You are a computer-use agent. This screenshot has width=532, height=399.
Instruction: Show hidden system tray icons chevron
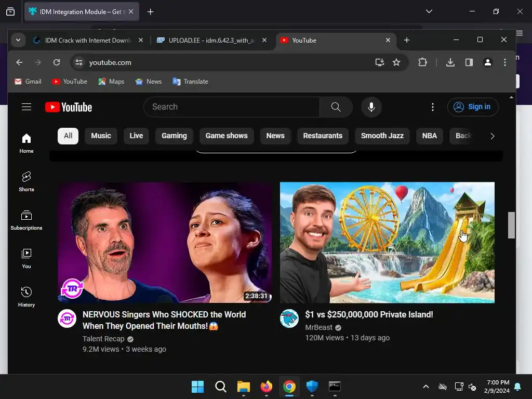coord(426,387)
